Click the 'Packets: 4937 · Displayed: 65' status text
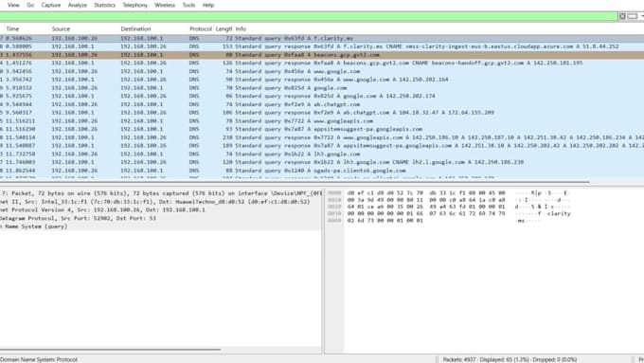 [x=510, y=359]
